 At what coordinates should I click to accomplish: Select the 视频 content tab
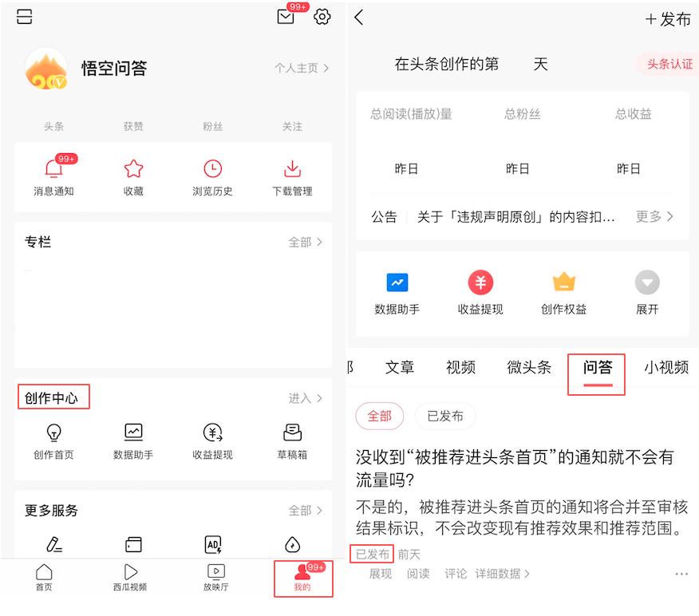click(460, 367)
